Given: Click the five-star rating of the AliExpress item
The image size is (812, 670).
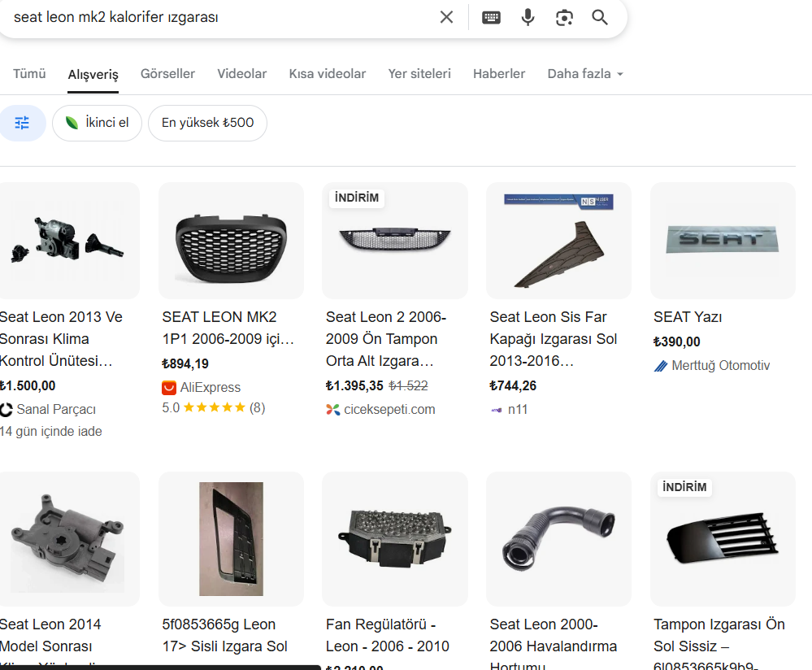Looking at the screenshot, I should pyautogui.click(x=214, y=407).
